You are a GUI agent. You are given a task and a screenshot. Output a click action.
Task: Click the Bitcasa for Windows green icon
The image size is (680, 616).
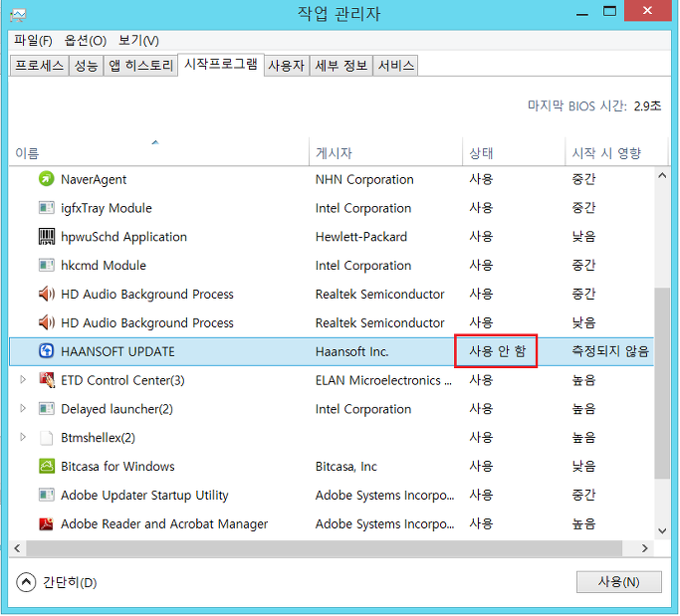(x=47, y=466)
